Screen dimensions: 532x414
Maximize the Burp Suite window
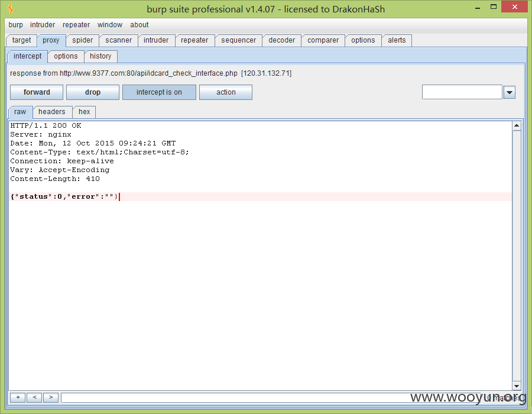click(x=494, y=7)
